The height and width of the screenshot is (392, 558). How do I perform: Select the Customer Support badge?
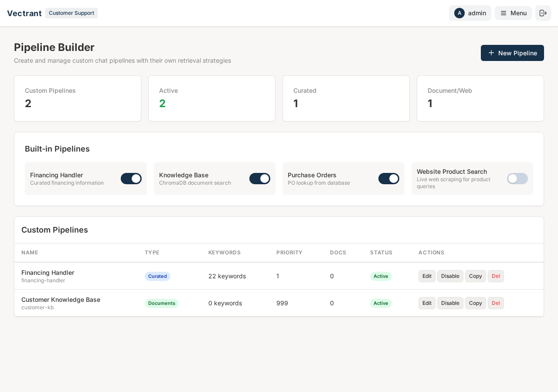[x=71, y=13]
